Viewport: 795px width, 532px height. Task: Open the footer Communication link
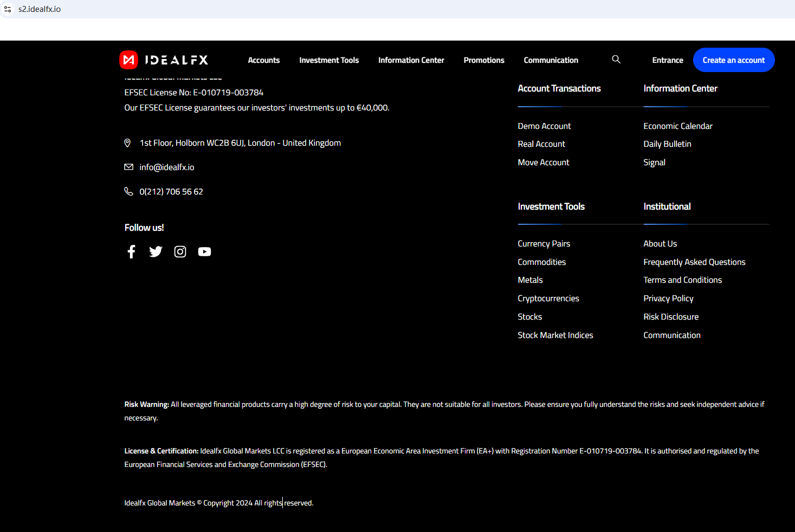click(672, 335)
